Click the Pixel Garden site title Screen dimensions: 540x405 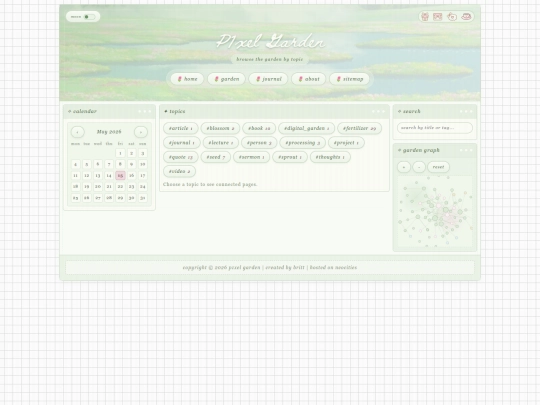tap(270, 42)
